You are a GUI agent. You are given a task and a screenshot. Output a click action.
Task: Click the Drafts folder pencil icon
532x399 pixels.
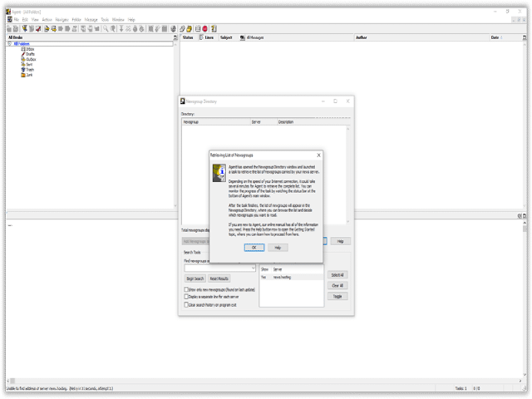(23, 54)
